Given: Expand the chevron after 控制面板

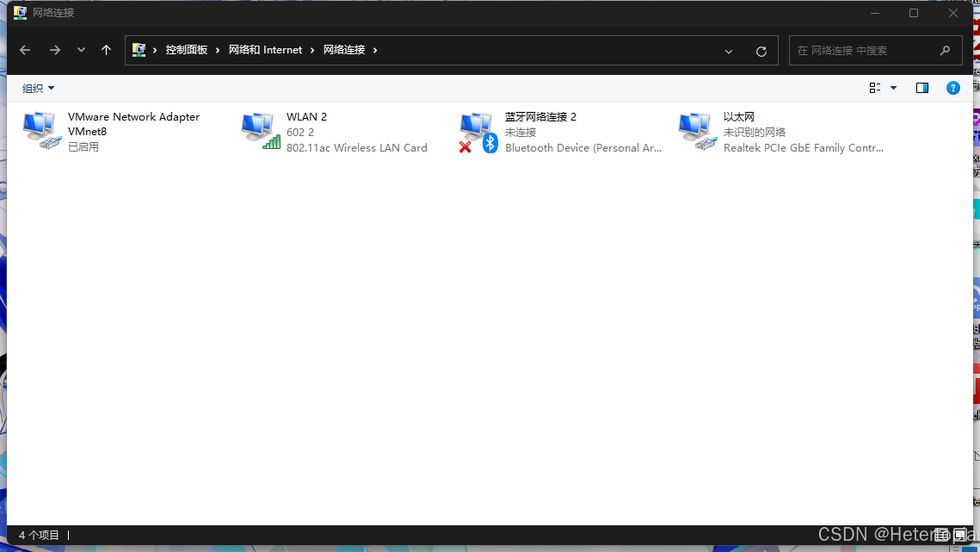Looking at the screenshot, I should coord(219,50).
